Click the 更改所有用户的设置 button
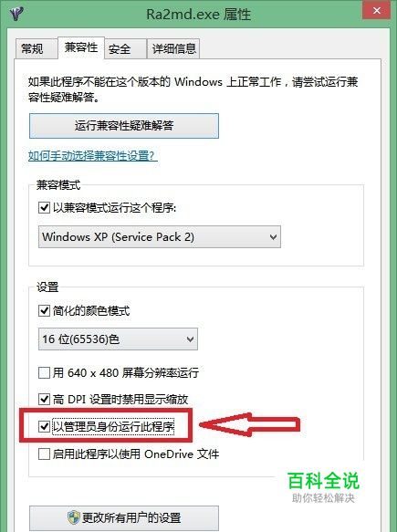This screenshot has height=532, width=397. pos(124,517)
